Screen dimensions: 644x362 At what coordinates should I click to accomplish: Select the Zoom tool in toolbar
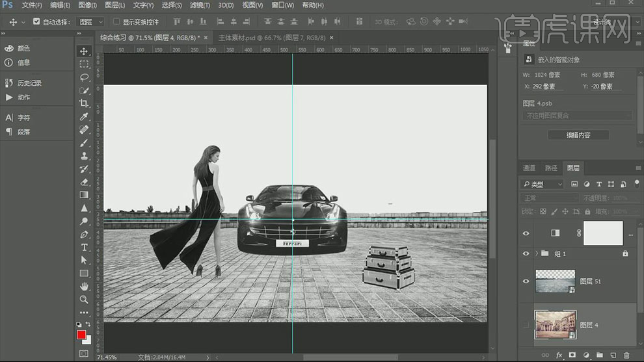tap(84, 299)
